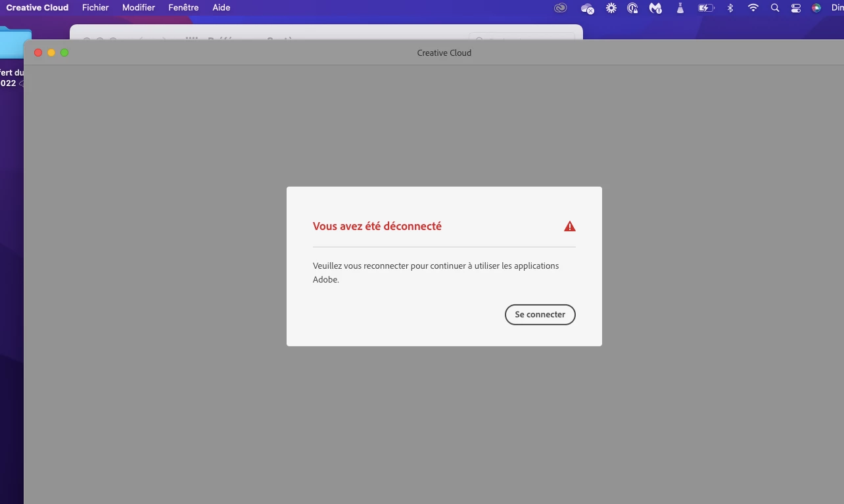The image size is (844, 504).
Task: Click the Se connecter button
Action: pyautogui.click(x=540, y=315)
